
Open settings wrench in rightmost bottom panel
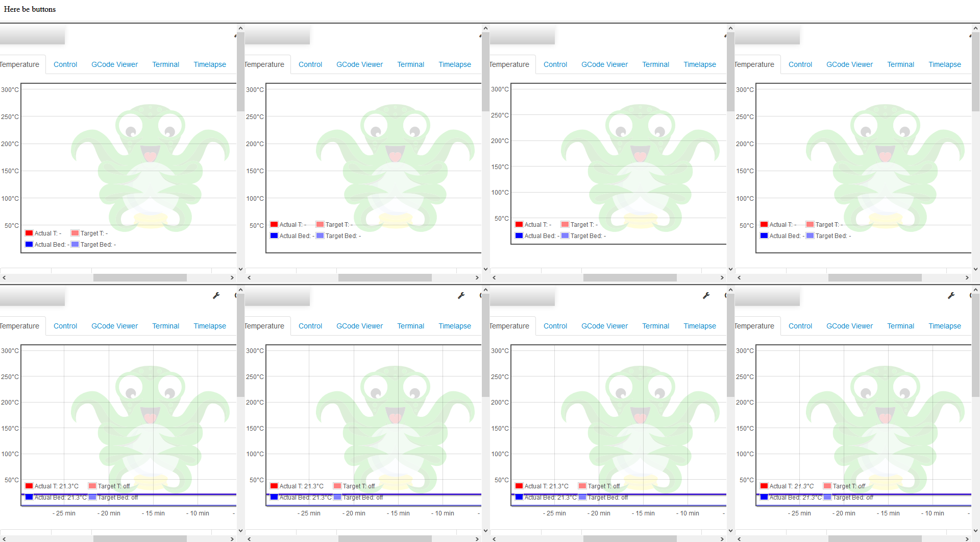coord(951,295)
